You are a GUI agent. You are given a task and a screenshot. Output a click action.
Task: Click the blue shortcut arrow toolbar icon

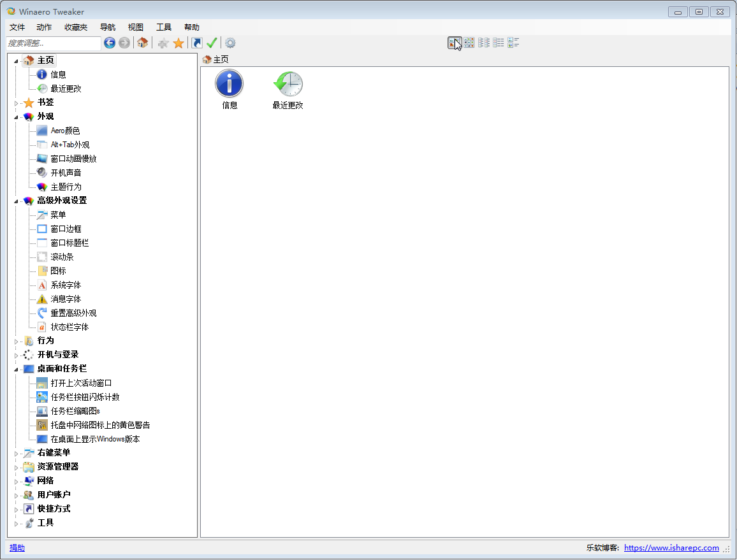tap(197, 43)
